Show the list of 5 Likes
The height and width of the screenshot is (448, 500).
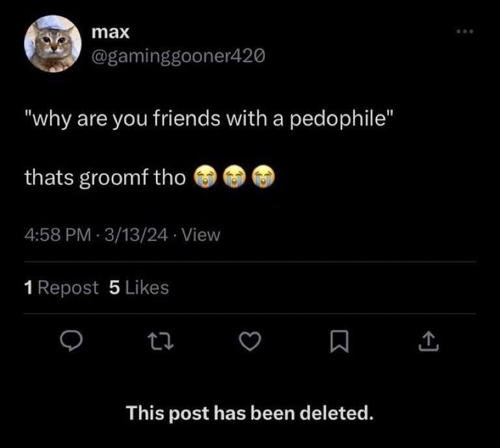pos(138,287)
